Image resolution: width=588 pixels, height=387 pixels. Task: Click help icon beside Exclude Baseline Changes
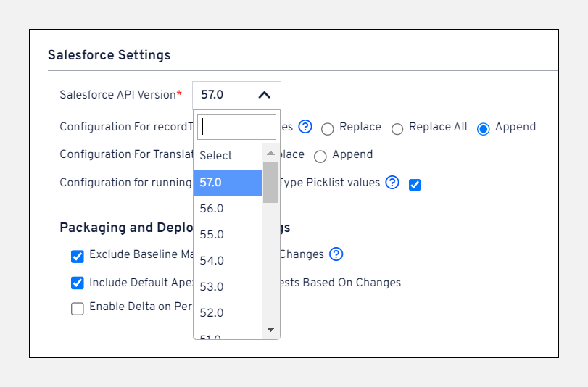tap(336, 254)
